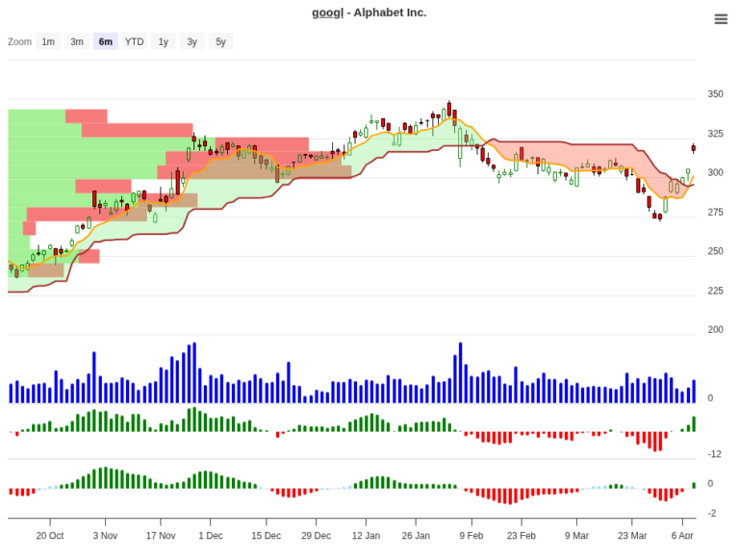Select the YTD zoom range
Image resolution: width=739 pixels, height=560 pixels.
[135, 41]
